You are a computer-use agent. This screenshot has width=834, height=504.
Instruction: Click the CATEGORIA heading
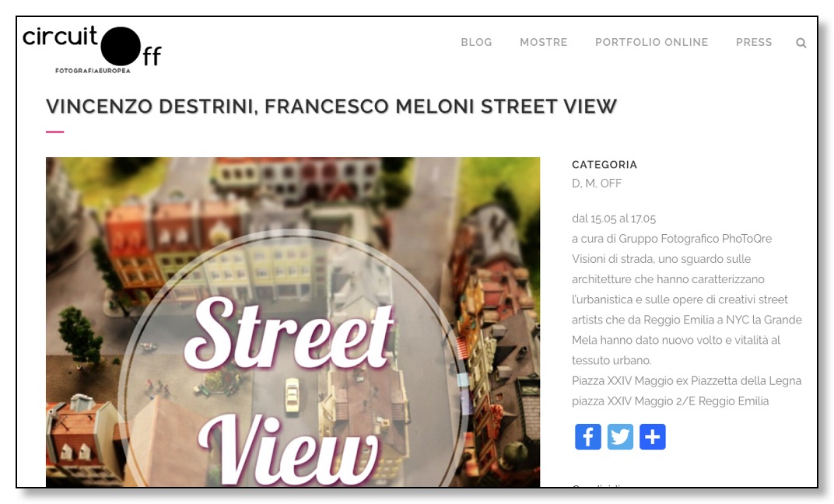tap(604, 165)
